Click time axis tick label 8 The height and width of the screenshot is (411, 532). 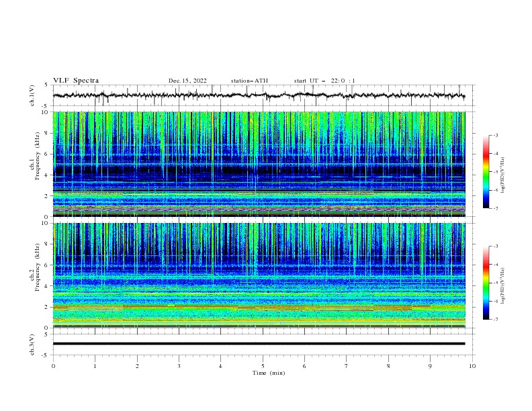click(x=388, y=366)
